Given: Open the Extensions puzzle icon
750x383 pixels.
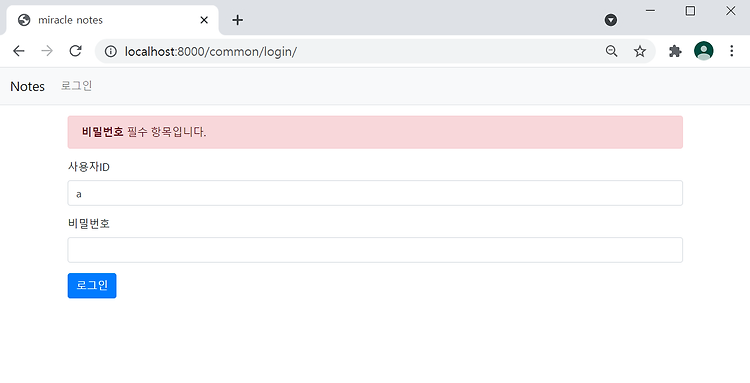Looking at the screenshot, I should [675, 51].
